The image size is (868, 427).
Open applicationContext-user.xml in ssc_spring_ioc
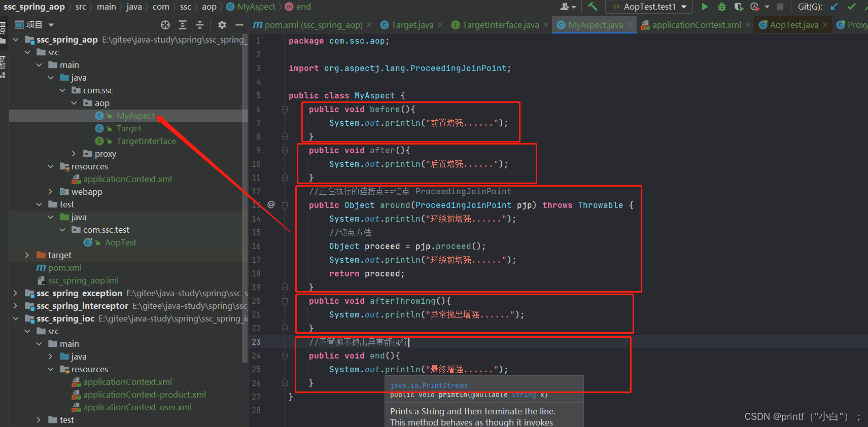click(137, 407)
